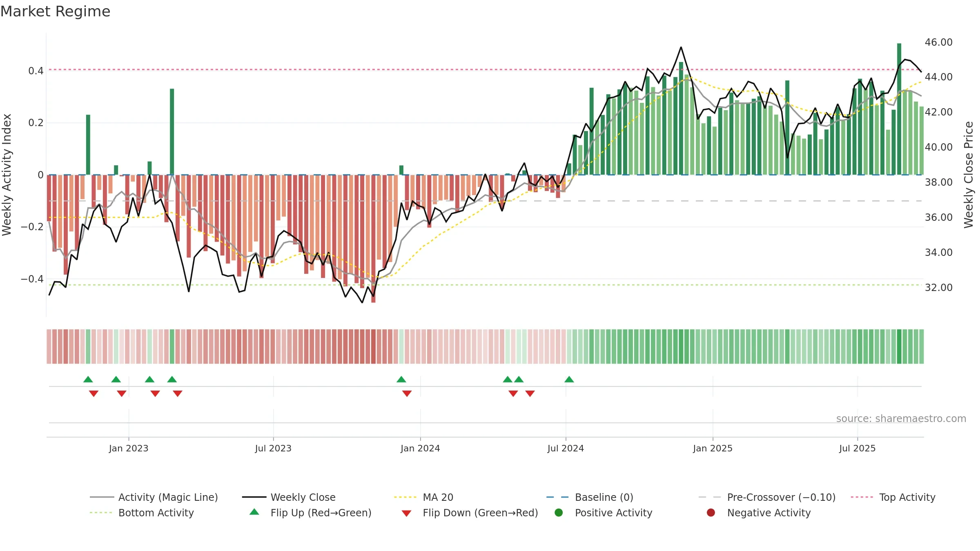Click the 32.00 price axis value
980x551 pixels.
pyautogui.click(x=938, y=287)
